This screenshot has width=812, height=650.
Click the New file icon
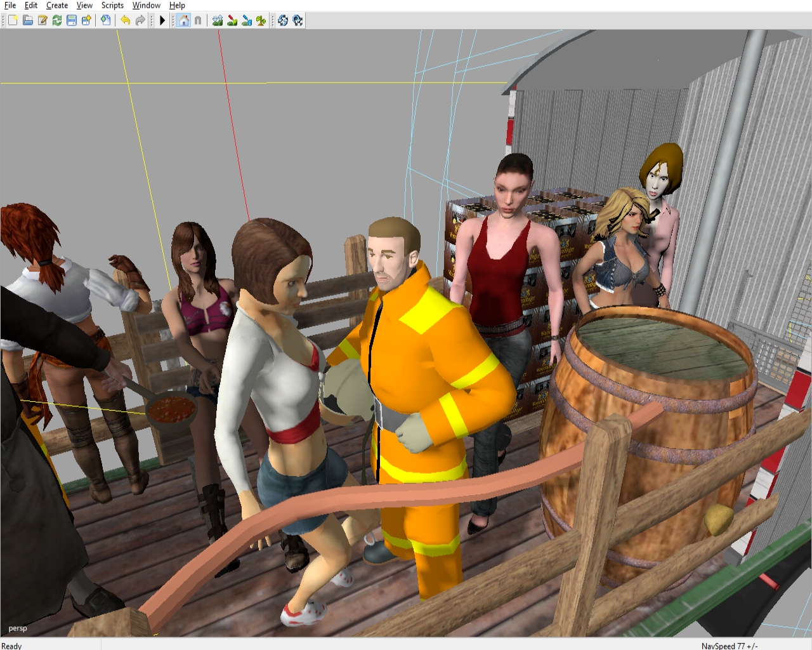pyautogui.click(x=13, y=20)
